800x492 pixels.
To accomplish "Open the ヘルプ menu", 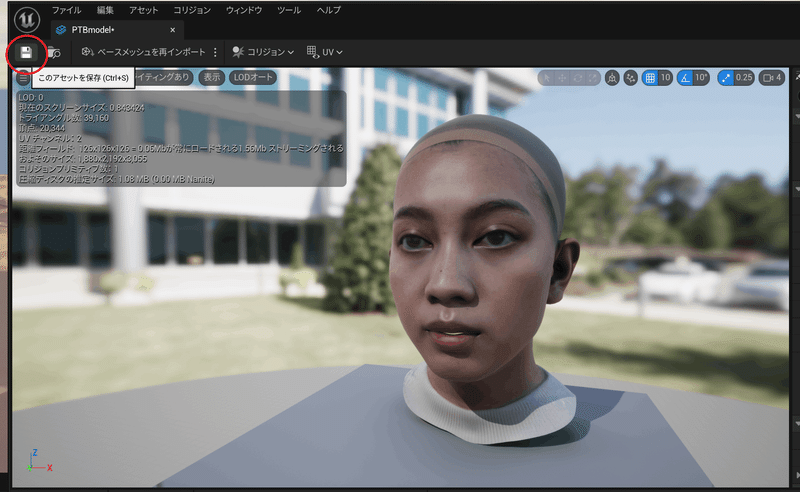I will point(329,10).
